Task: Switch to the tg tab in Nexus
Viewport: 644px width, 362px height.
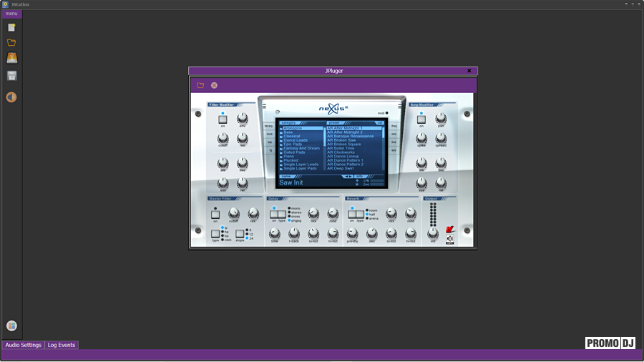Action: tap(270, 151)
